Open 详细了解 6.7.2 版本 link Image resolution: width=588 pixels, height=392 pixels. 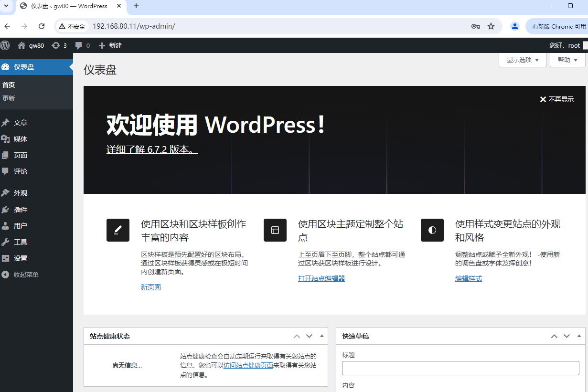point(152,149)
